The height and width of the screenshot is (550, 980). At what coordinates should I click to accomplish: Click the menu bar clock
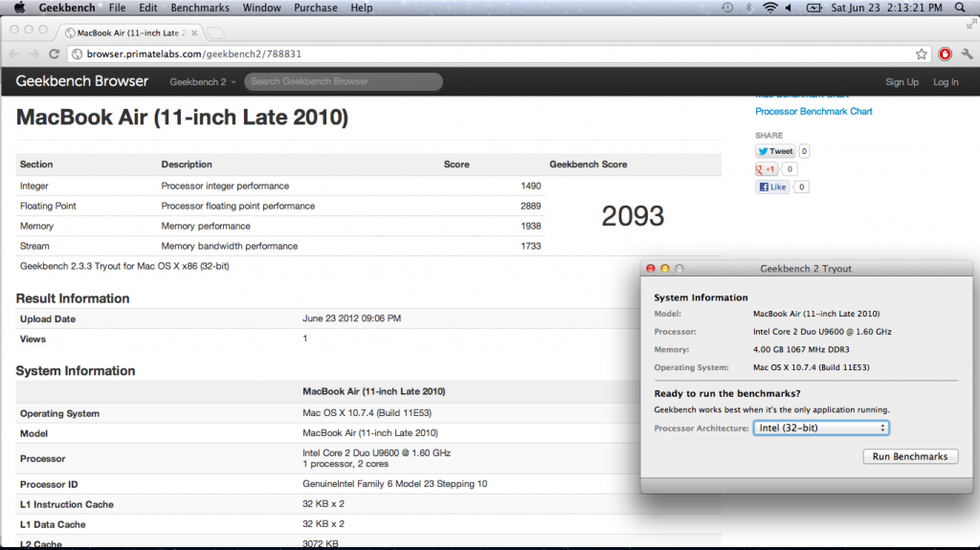tap(886, 8)
